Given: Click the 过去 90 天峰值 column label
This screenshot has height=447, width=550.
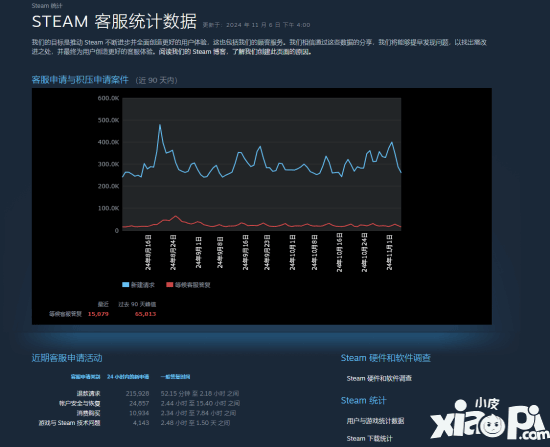Looking at the screenshot, I should (137, 305).
